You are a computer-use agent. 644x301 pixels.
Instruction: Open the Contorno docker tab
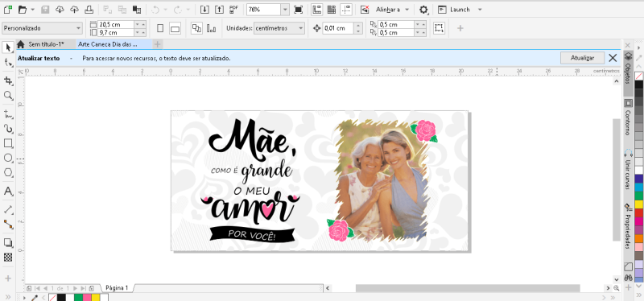click(628, 117)
